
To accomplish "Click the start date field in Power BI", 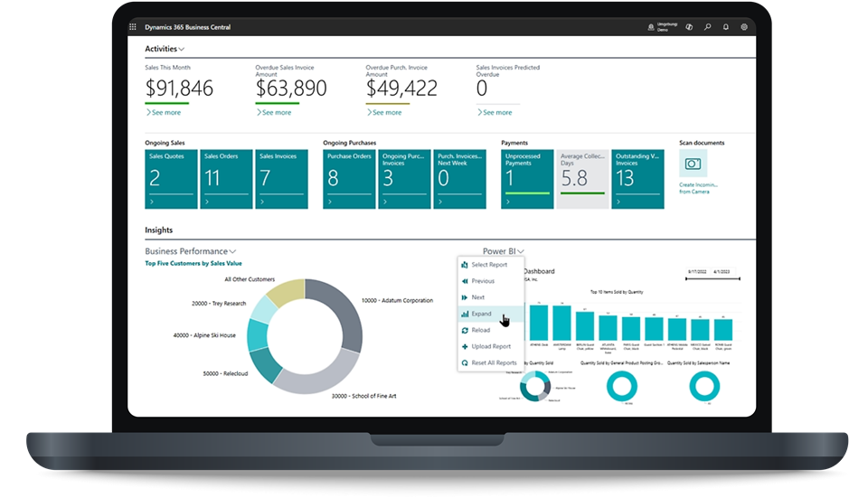I will [697, 272].
